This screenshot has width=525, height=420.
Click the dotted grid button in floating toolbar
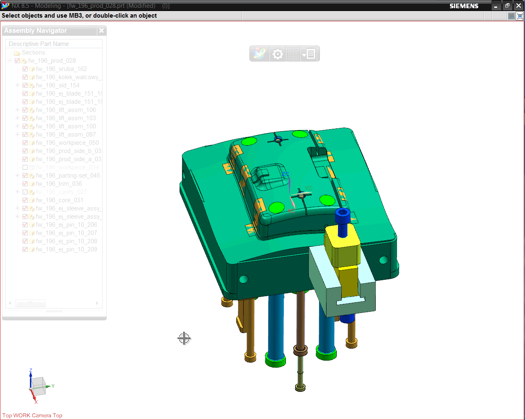click(293, 54)
